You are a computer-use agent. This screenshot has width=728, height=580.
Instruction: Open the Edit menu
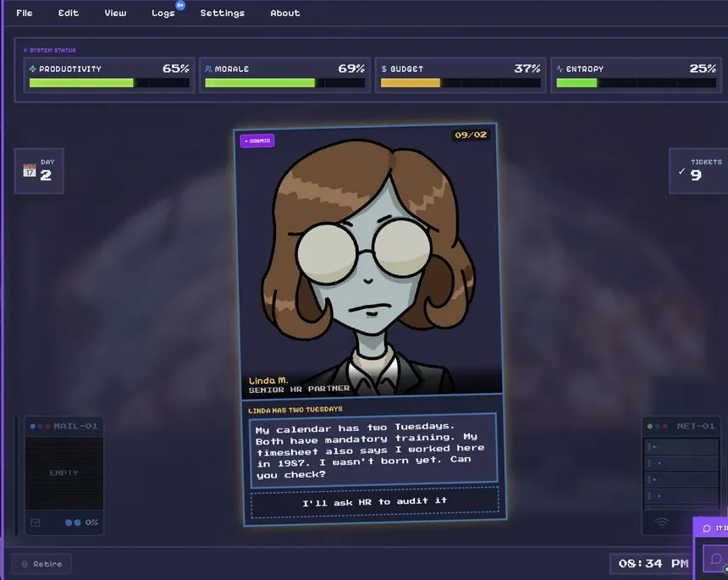tap(69, 13)
